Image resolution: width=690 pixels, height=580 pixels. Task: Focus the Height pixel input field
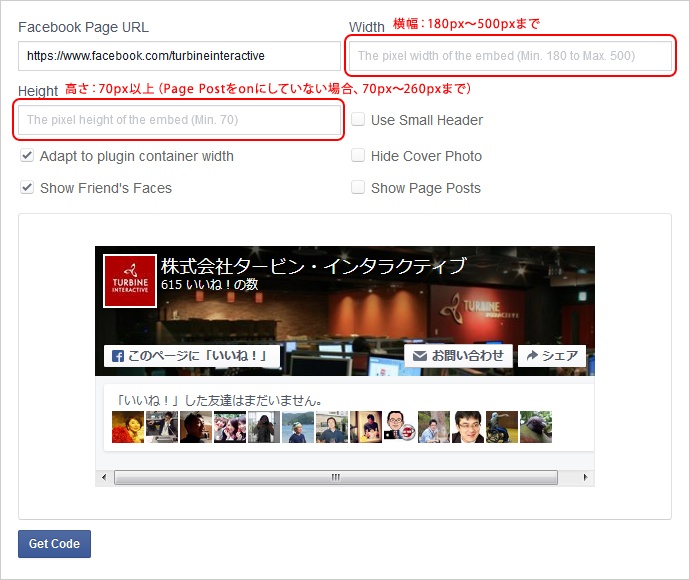pyautogui.click(x=179, y=120)
